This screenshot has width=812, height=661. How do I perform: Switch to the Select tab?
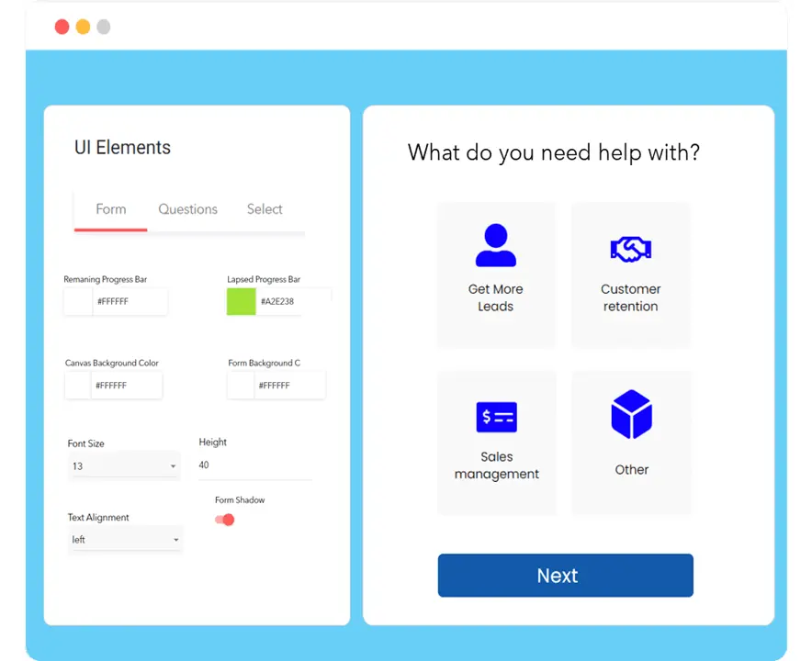click(264, 209)
